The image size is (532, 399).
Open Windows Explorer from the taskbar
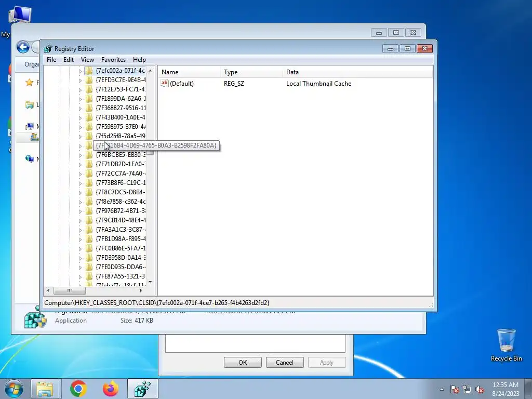45,389
